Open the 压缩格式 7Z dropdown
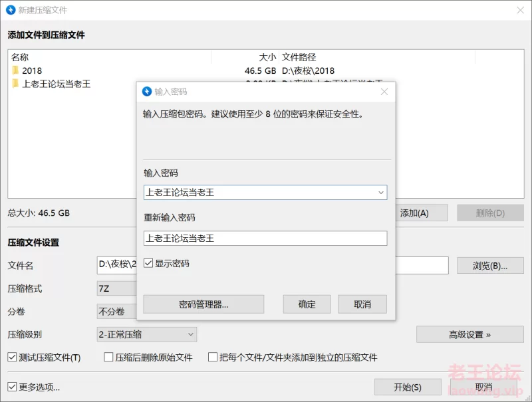The width and height of the screenshot is (532, 402). 117,289
